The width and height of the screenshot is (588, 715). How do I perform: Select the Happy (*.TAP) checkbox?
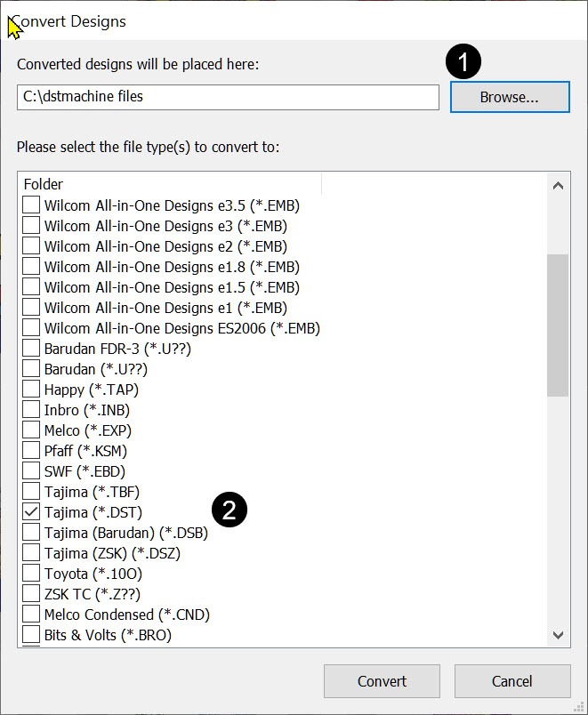[x=31, y=390]
